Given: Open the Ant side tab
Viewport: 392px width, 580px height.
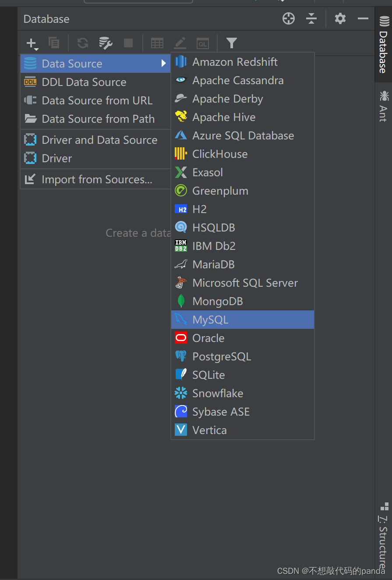Looking at the screenshot, I should (383, 106).
